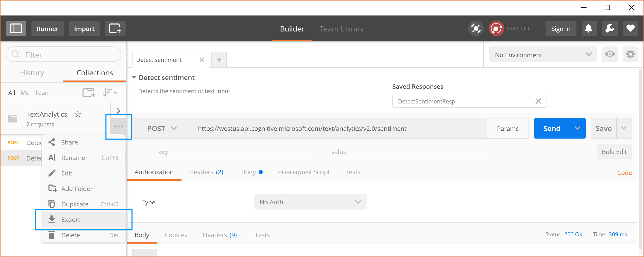Click the environment quick look eye
This screenshot has height=257, width=644.
610,54
